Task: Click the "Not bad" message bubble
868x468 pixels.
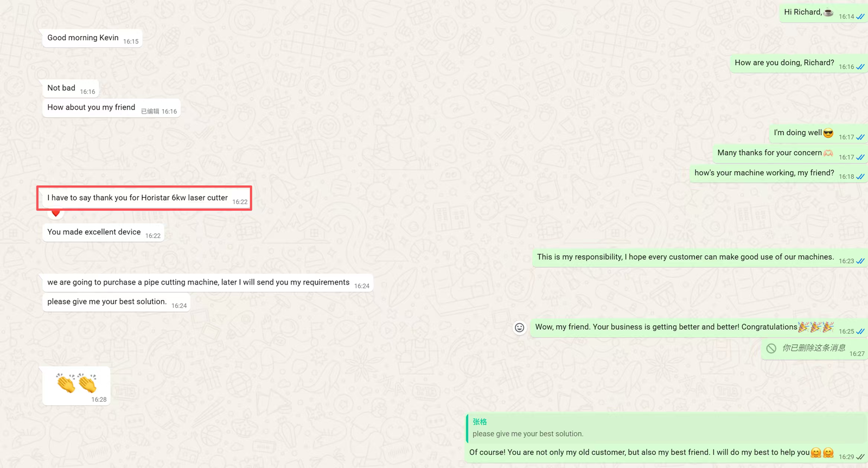Action: click(x=61, y=88)
